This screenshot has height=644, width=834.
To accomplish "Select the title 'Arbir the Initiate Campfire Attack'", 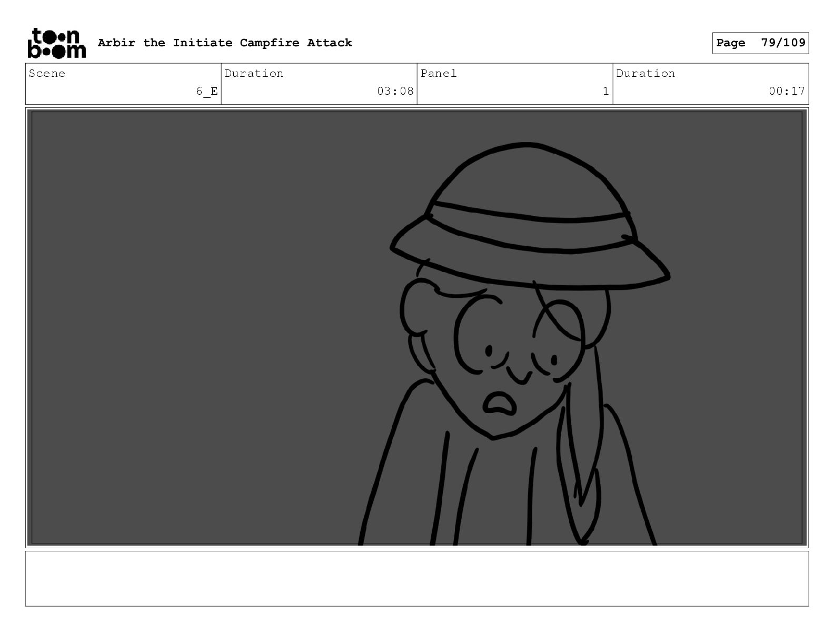I will pos(225,43).
